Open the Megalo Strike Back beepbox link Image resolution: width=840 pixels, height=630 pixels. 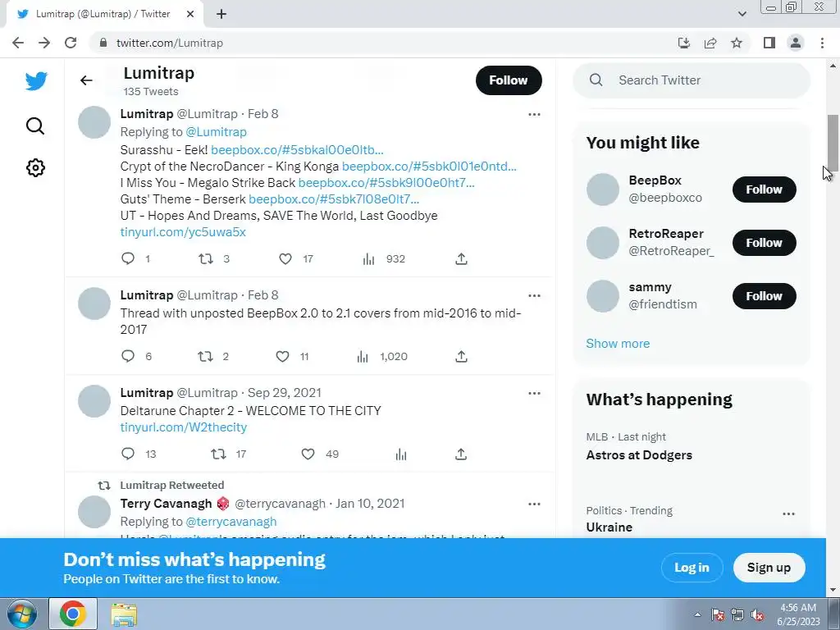[x=386, y=183]
